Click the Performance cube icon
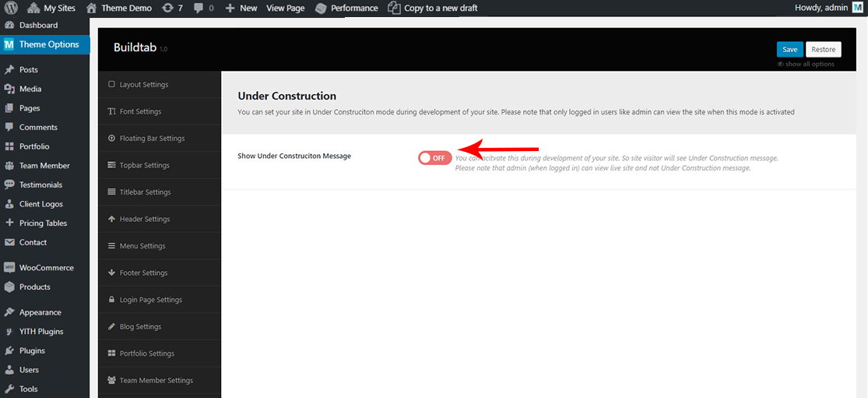868x398 pixels. coord(322,8)
